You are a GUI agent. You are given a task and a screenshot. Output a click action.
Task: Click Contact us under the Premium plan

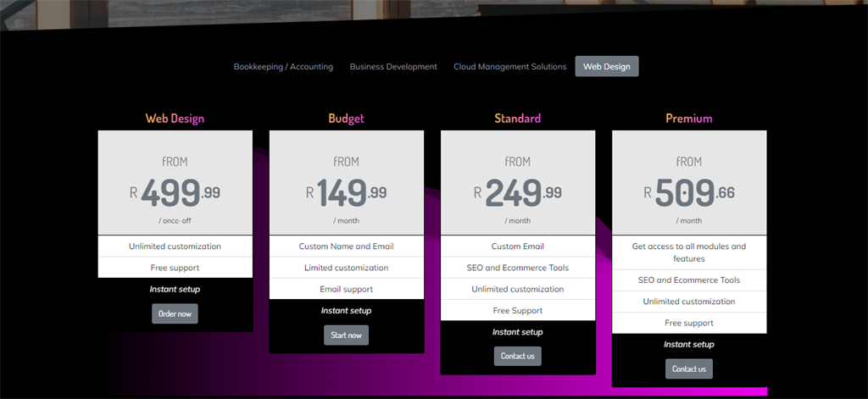point(688,369)
